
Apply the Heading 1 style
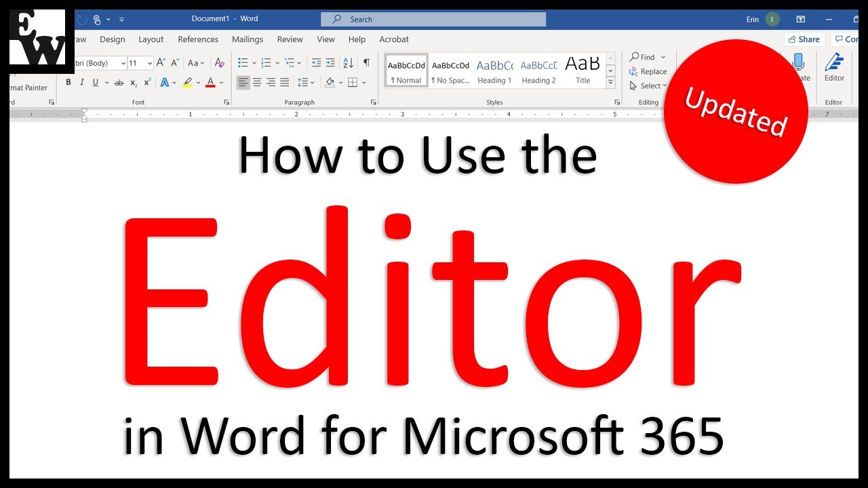point(495,71)
